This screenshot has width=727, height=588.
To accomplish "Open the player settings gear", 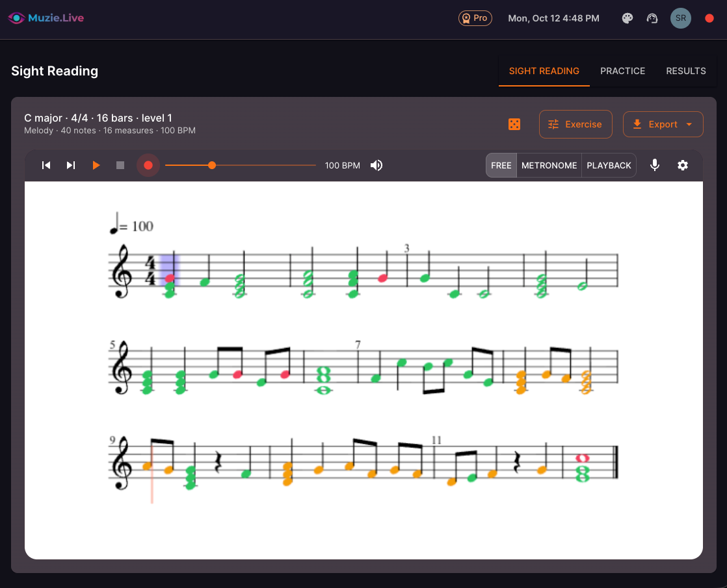I will pos(683,166).
